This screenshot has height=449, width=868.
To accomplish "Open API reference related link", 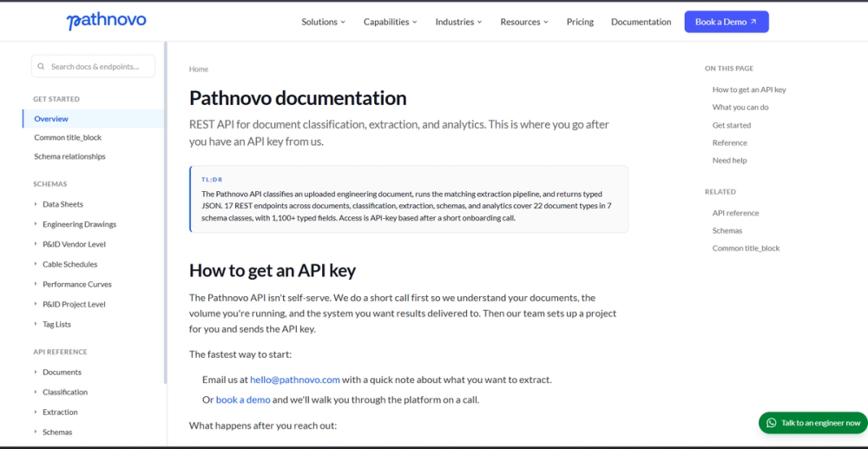I will click(736, 213).
